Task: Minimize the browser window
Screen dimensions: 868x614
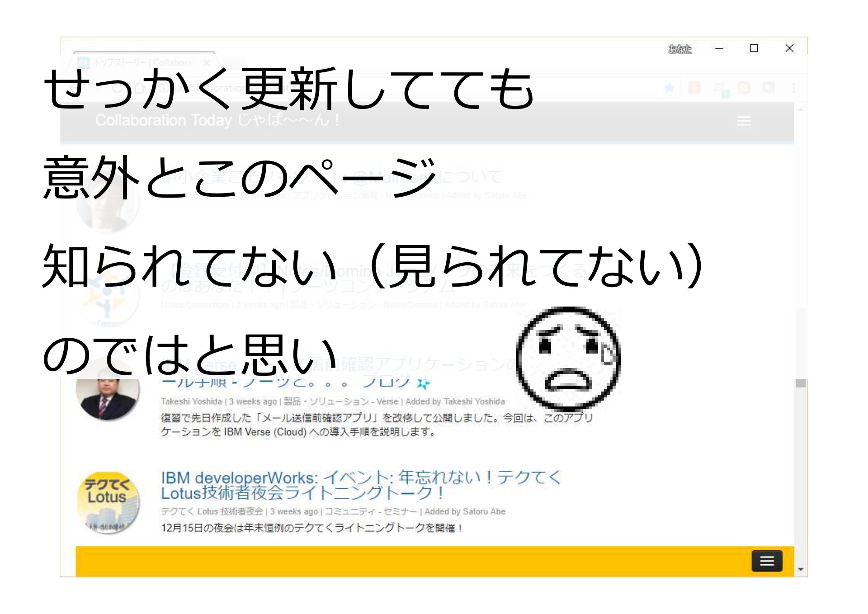Action: coord(719,48)
